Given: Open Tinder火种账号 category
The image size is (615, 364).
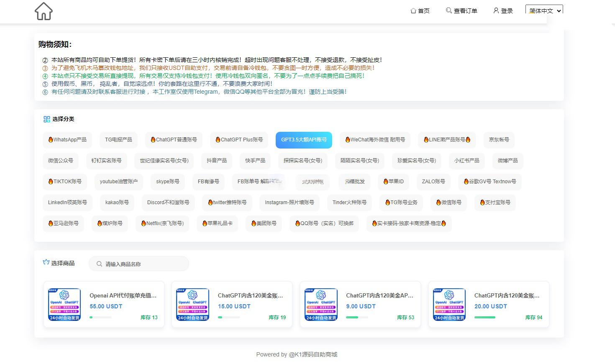Looking at the screenshot, I should (x=349, y=203).
